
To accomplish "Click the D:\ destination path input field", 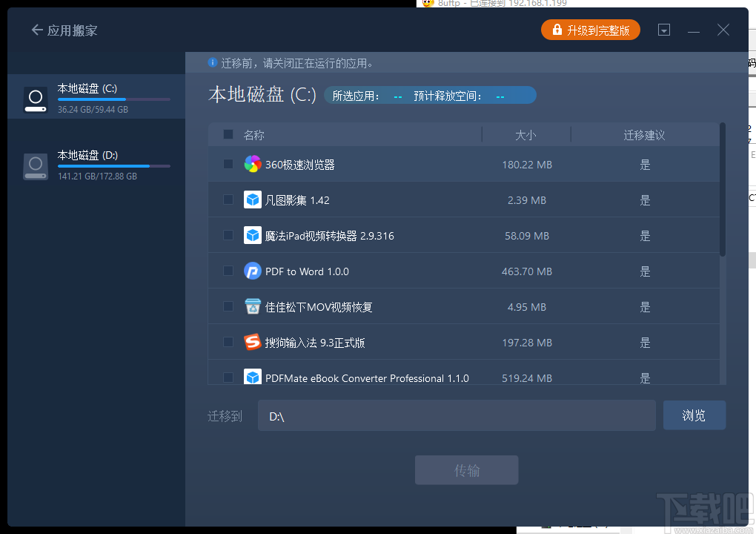I will click(x=457, y=415).
